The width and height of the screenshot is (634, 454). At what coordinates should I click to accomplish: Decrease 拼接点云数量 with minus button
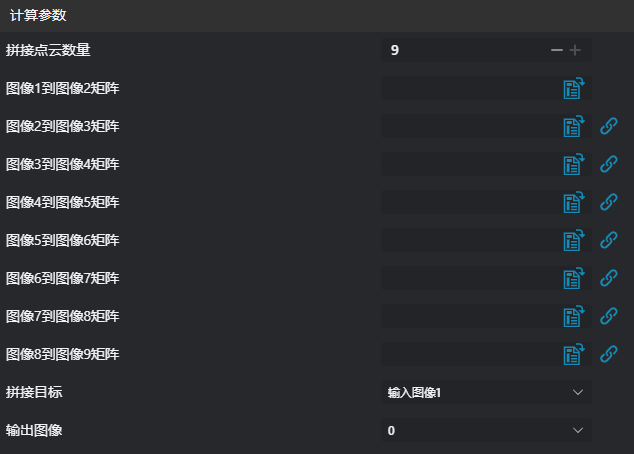(557, 50)
